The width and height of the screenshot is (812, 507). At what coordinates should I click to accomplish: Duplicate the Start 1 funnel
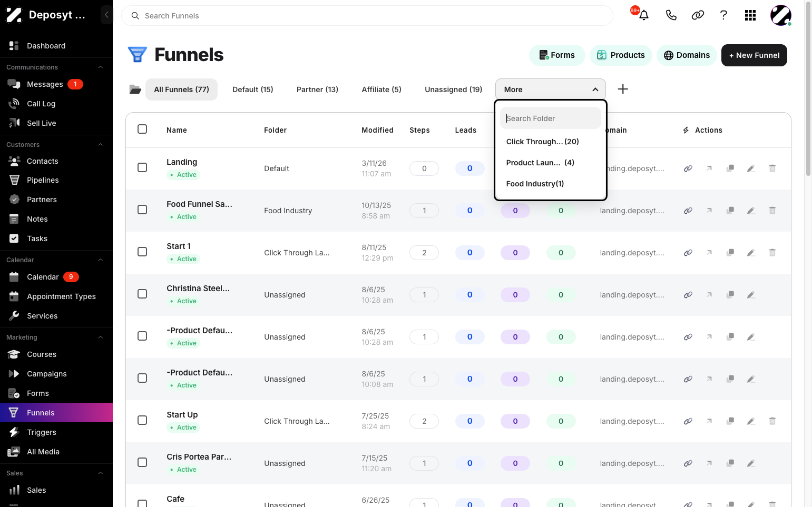click(730, 253)
